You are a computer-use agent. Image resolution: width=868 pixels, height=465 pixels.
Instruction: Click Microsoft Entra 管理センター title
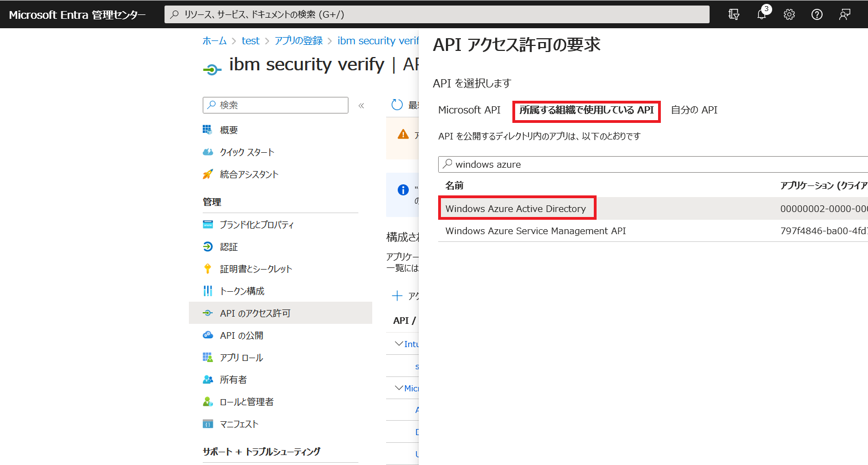click(78, 14)
